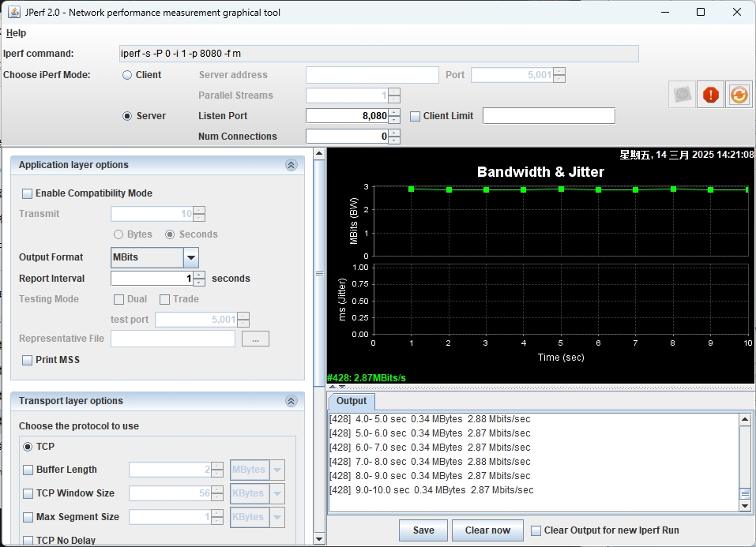Enable Compatibility Mode checkbox
This screenshot has width=756, height=547.
28,193
